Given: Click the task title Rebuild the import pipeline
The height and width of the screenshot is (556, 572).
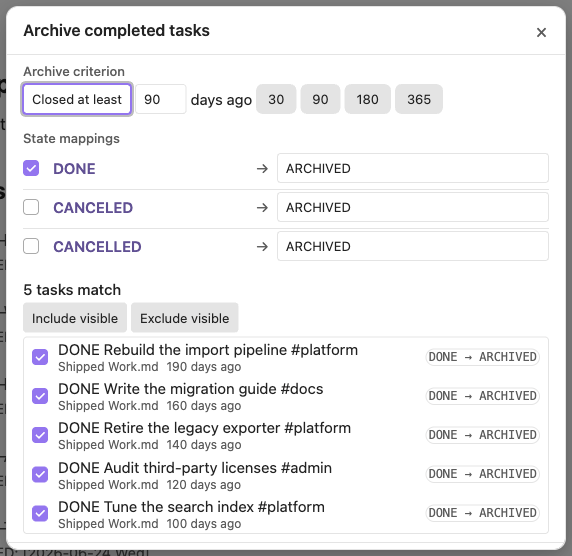Looking at the screenshot, I should [208, 350].
